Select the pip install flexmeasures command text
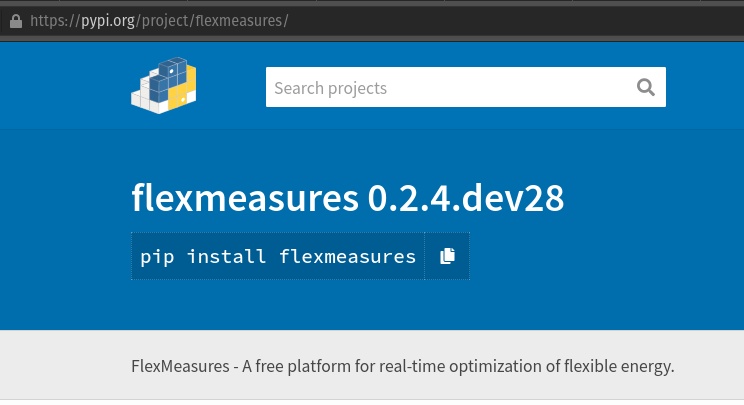 pos(278,257)
